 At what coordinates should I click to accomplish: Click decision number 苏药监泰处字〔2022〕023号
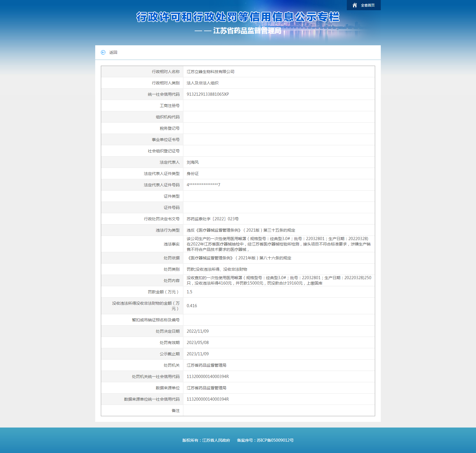tap(212, 219)
